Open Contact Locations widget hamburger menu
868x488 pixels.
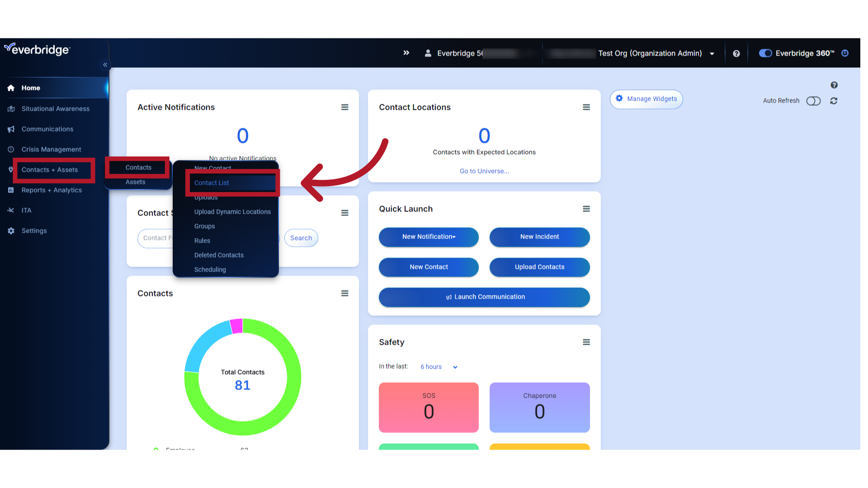(x=586, y=107)
